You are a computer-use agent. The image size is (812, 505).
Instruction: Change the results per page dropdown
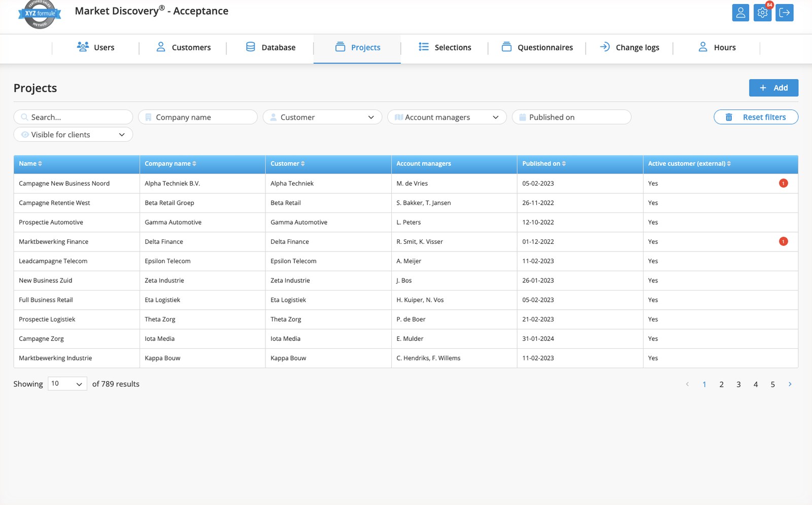click(67, 384)
